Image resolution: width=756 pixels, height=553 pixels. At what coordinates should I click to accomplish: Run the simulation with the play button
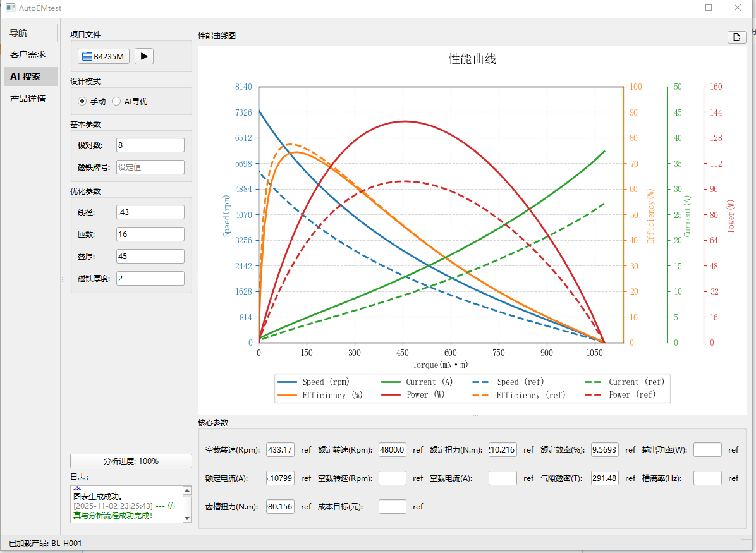pos(143,56)
